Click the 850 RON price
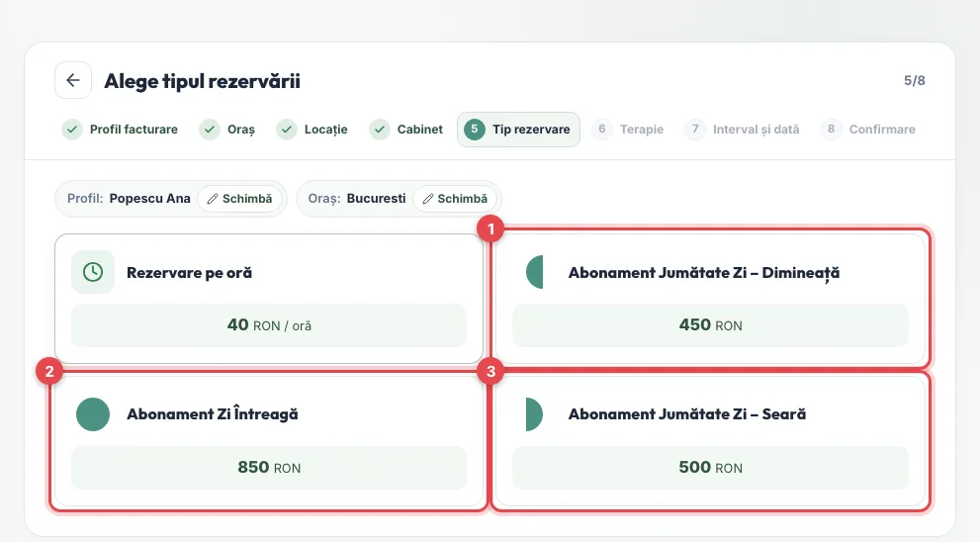This screenshot has height=542, width=980. [x=269, y=467]
